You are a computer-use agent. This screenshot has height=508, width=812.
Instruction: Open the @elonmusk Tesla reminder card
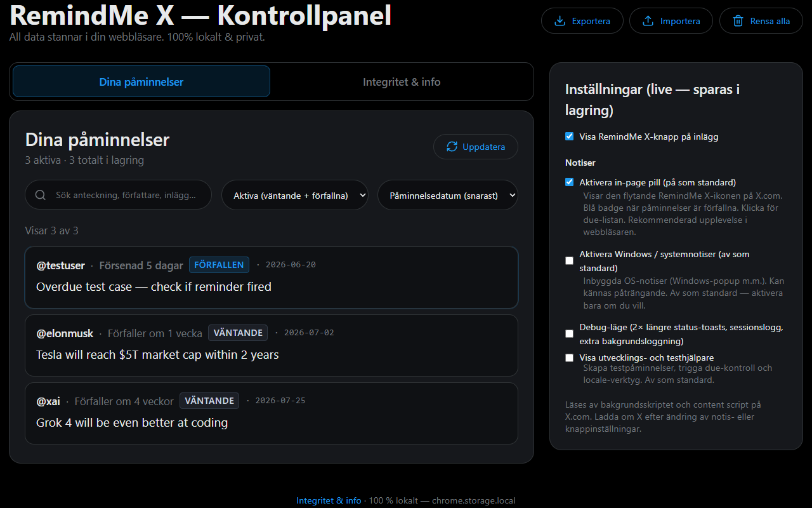pos(272,345)
